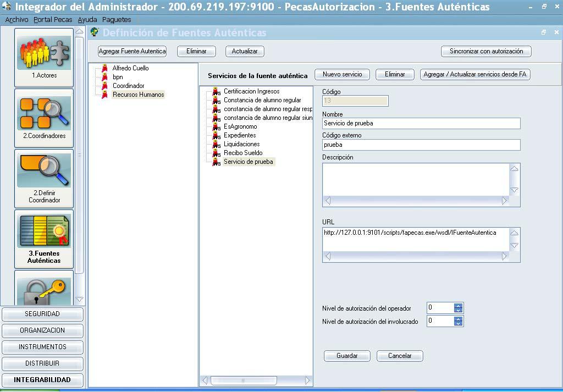Expand the DISTRIBUIR section
The width and height of the screenshot is (563, 392).
click(x=42, y=363)
